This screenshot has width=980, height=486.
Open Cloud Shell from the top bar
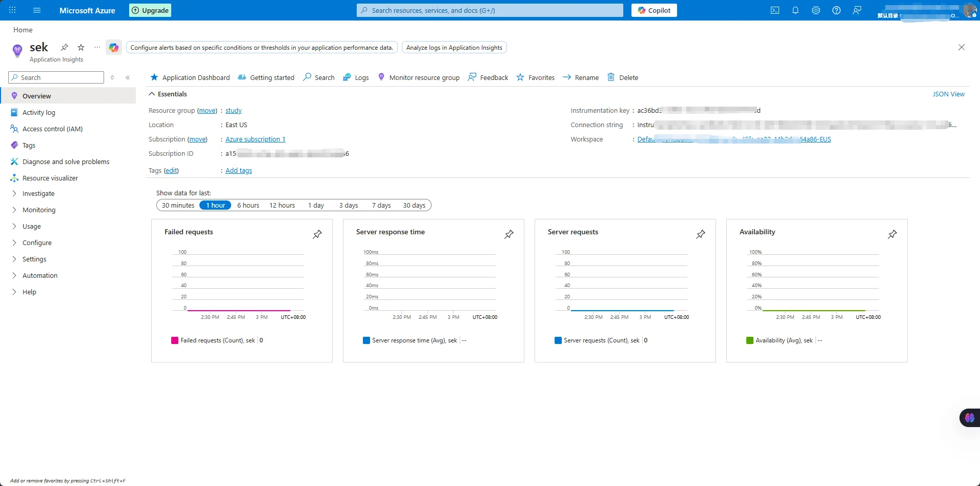click(x=774, y=10)
